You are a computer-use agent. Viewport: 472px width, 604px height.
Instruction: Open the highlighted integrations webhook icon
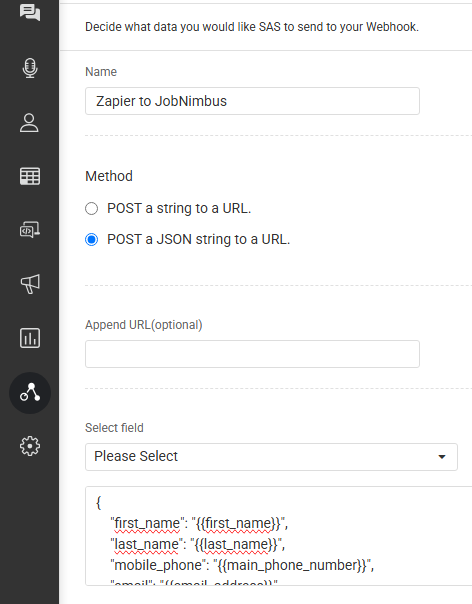pyautogui.click(x=30, y=393)
